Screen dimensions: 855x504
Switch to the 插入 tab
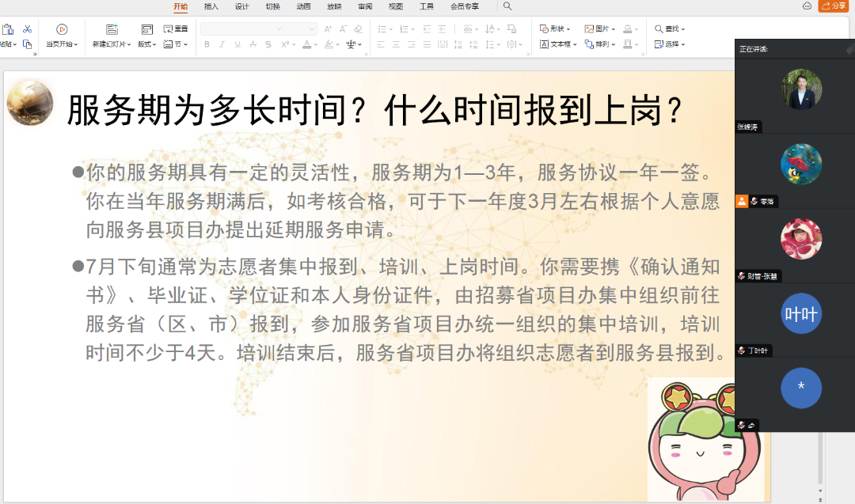click(211, 6)
